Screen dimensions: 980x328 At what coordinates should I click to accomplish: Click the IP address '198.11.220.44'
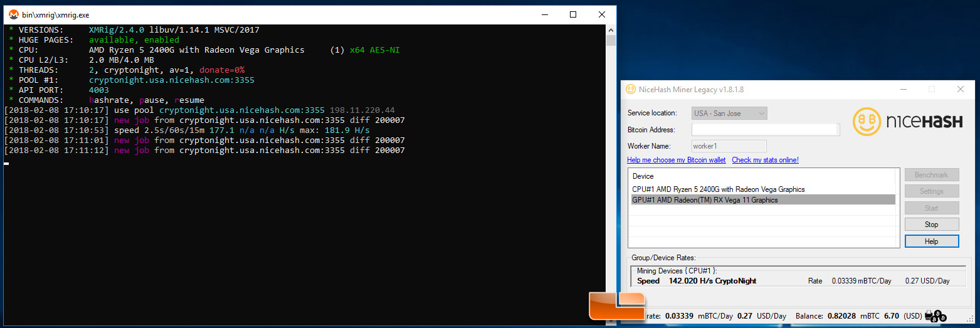362,110
